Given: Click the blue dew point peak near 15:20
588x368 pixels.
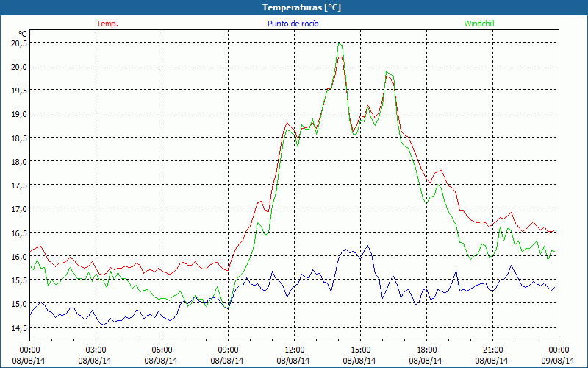Looking at the screenshot, I should click(368, 246).
